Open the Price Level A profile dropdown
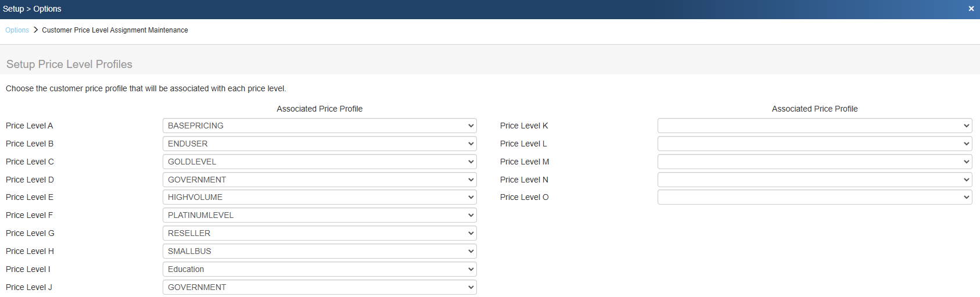This screenshot has width=980, height=297. [320, 126]
